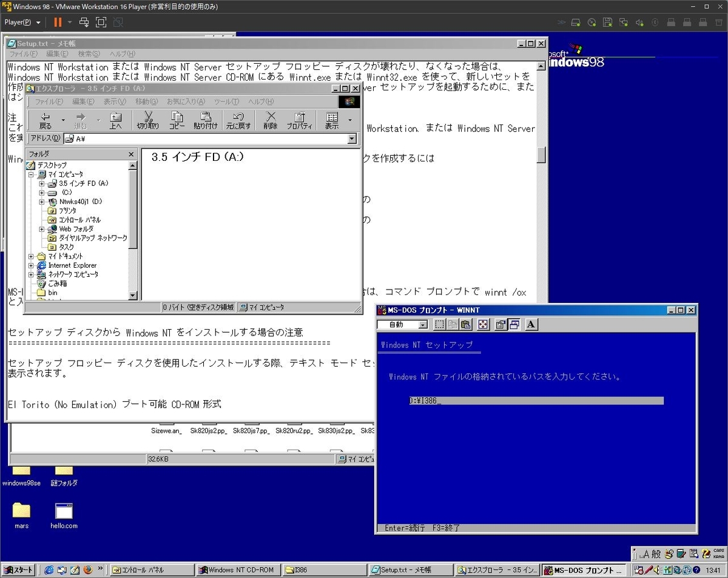
Task: Open the speaker volume icon in system tray
Action: tap(656, 570)
